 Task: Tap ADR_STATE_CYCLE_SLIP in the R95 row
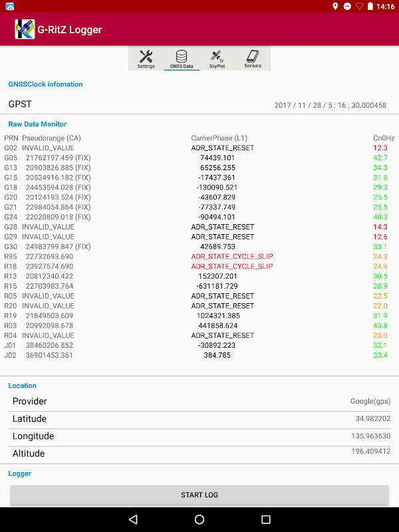coord(232,257)
